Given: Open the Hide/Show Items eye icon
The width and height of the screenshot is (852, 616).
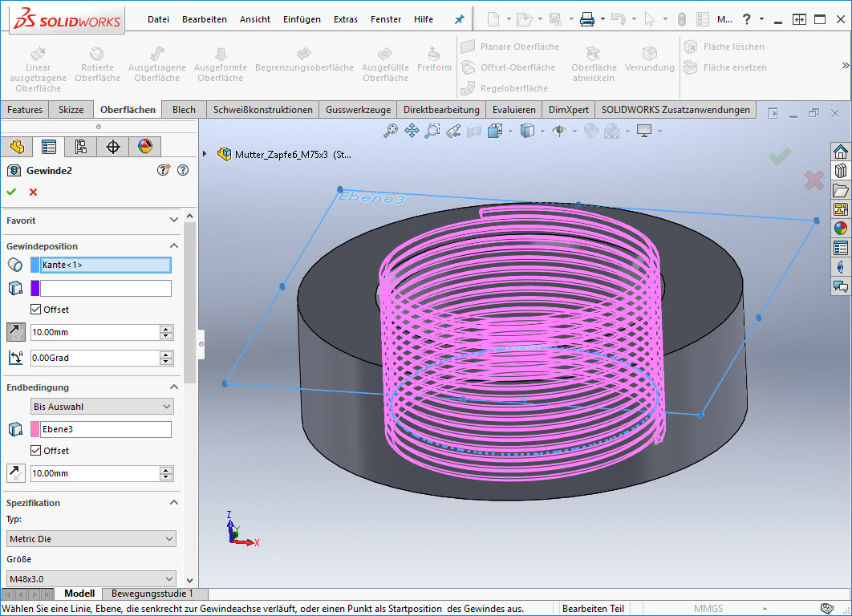Looking at the screenshot, I should pyautogui.click(x=559, y=131).
